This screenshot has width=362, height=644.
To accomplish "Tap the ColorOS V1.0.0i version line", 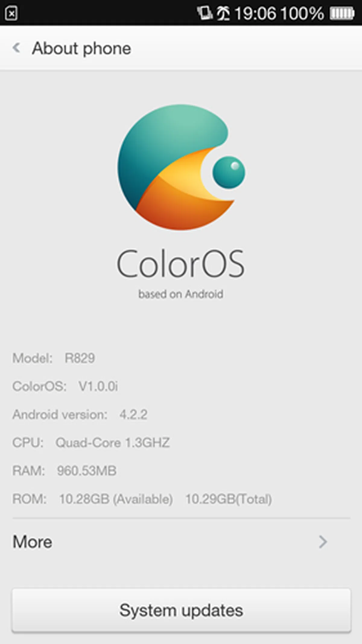I will (x=65, y=386).
